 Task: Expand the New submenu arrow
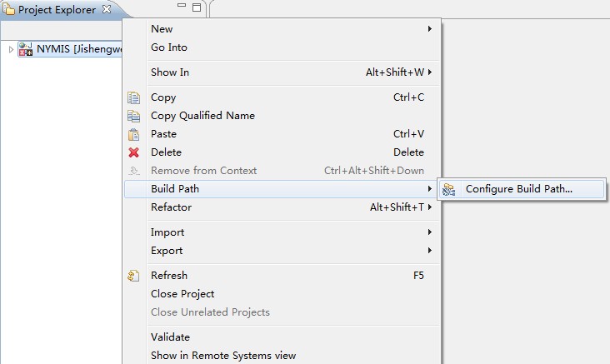[430, 29]
